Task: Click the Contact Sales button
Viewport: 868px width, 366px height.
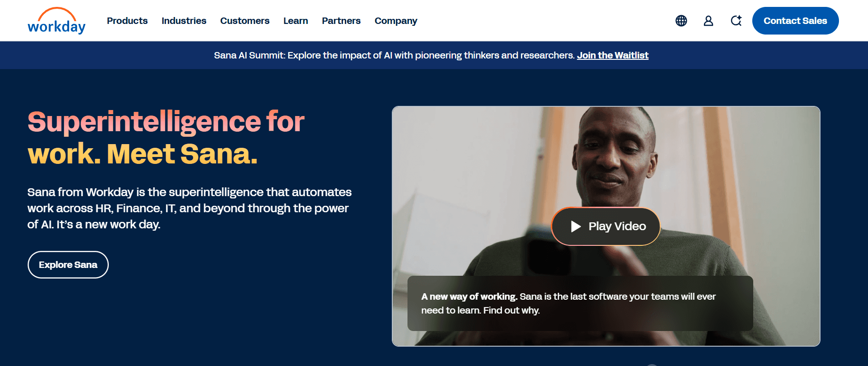Action: tap(795, 21)
